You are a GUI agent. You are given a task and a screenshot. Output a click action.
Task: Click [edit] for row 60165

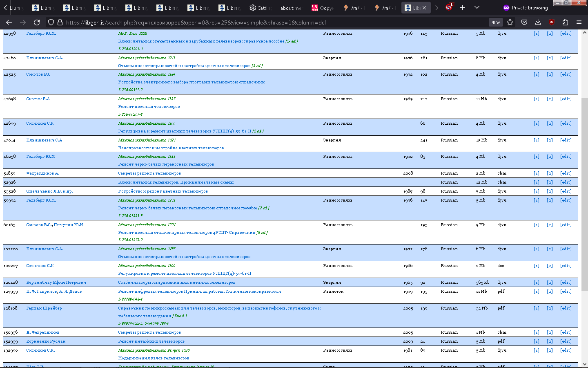coord(566,225)
